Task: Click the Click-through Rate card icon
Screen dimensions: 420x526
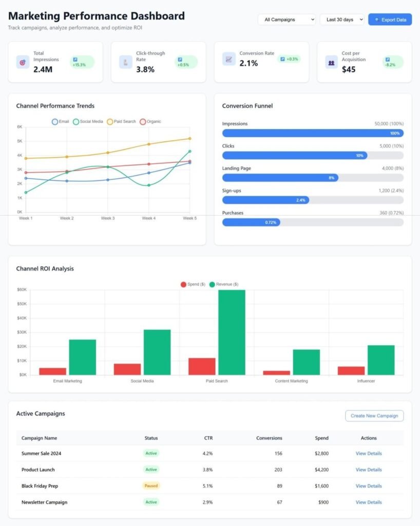Action: (x=125, y=62)
